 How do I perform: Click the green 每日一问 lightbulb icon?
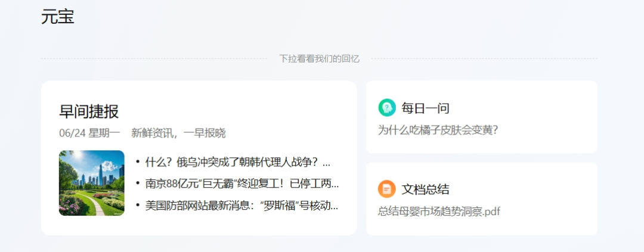(387, 108)
